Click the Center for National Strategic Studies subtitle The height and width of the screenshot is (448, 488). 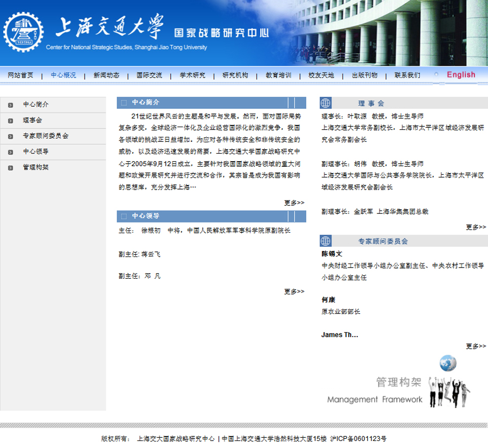pos(126,47)
